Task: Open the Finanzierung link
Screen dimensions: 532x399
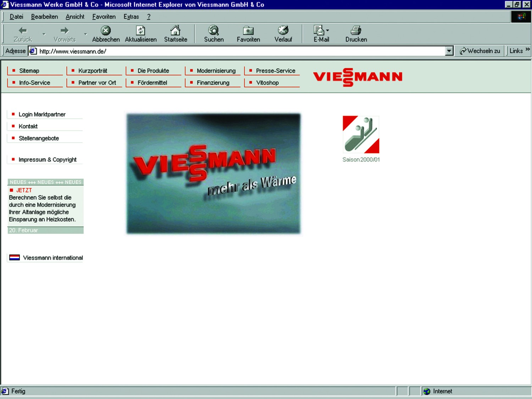Action: point(213,83)
